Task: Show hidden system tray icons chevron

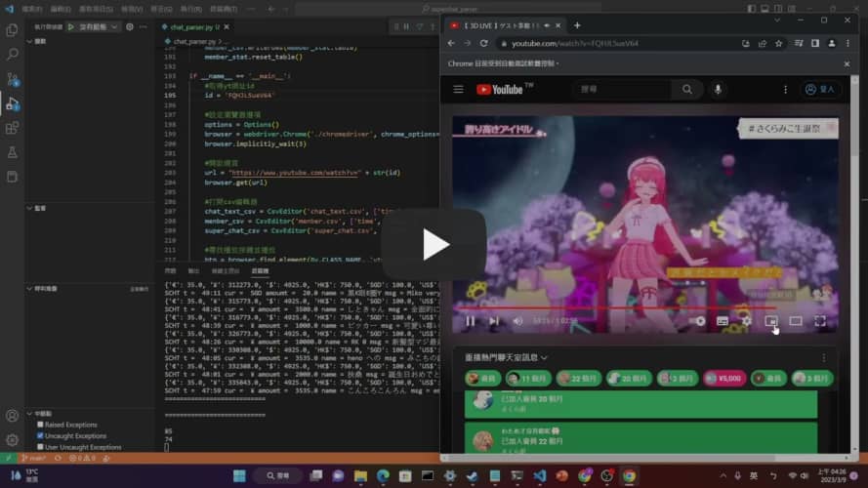Action: 723,476
